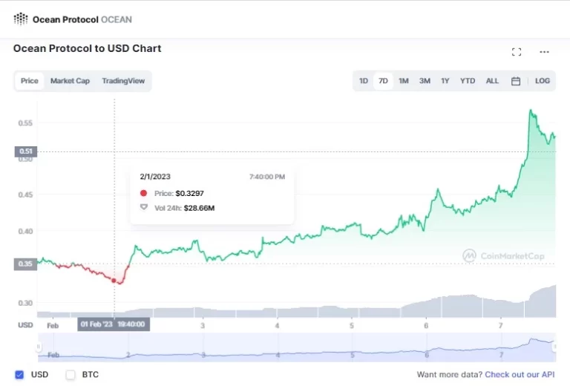
Task: Click the Vol 24h icon in tooltip
Action: click(x=143, y=207)
